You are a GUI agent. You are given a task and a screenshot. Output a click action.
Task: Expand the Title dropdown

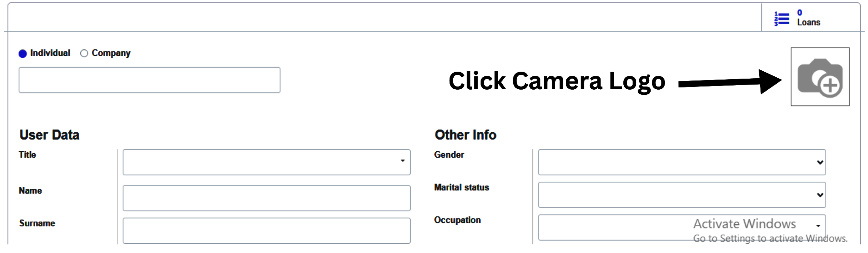tap(266, 162)
